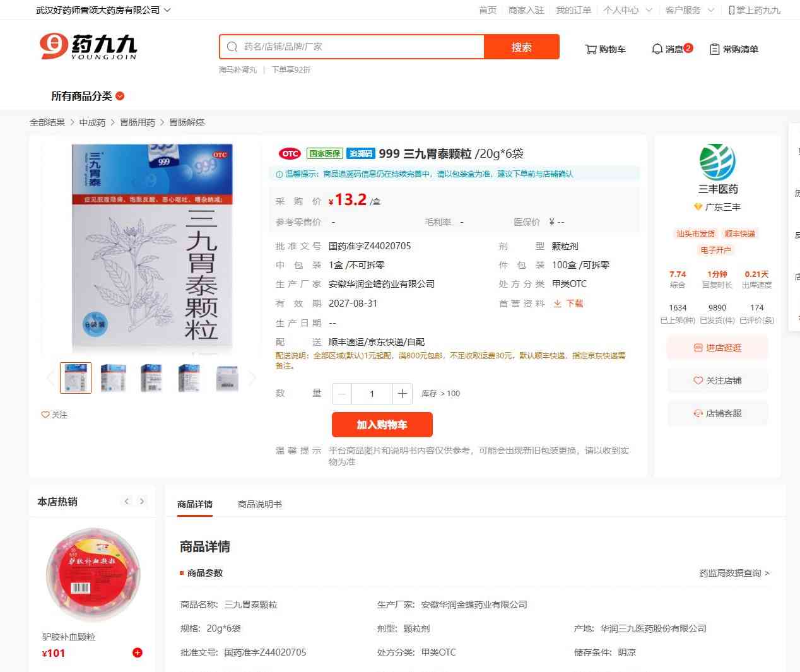Add product to cart with 加入购物车
This screenshot has width=800, height=672.
click(382, 425)
